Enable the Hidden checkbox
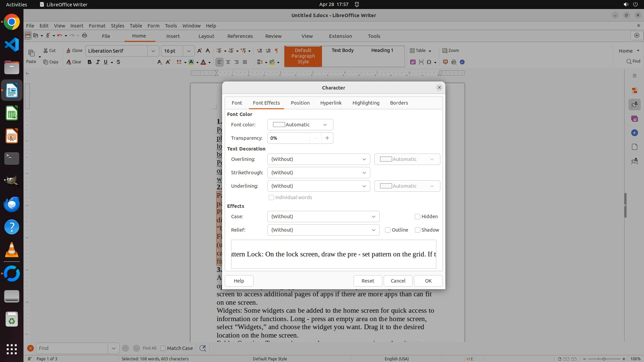This screenshot has height=362, width=644. tap(418, 217)
